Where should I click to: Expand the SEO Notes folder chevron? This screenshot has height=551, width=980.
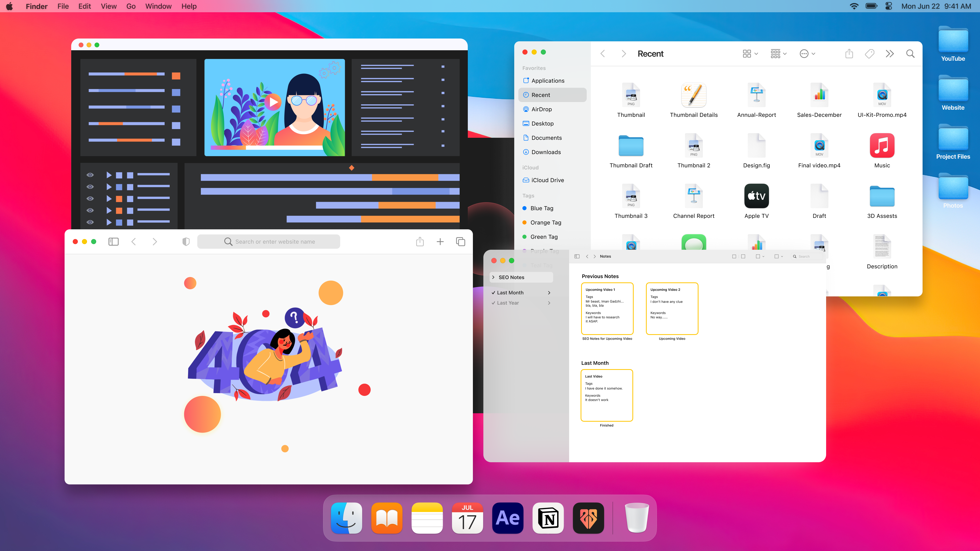pyautogui.click(x=493, y=277)
